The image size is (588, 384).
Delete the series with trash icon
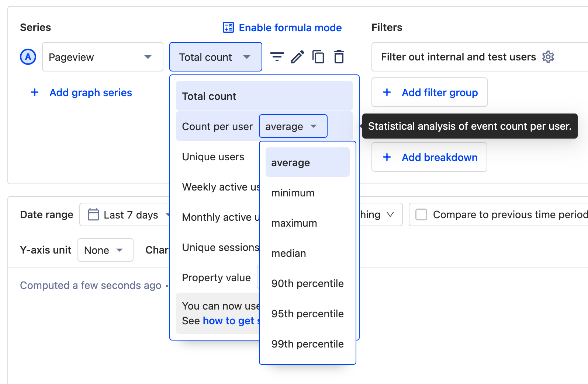pyautogui.click(x=339, y=57)
